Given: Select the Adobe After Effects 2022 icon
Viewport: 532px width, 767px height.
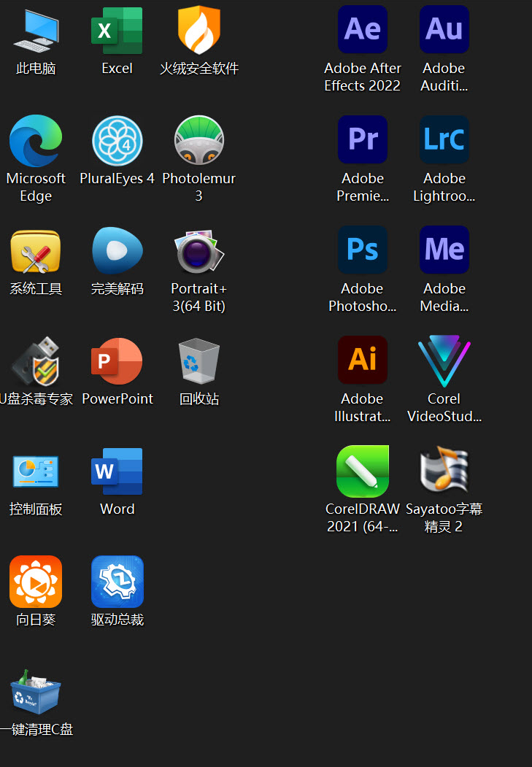Looking at the screenshot, I should (362, 29).
